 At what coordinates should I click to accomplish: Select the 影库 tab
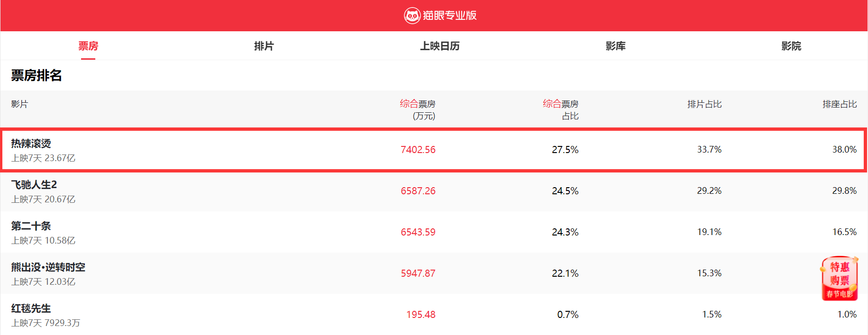coord(616,46)
